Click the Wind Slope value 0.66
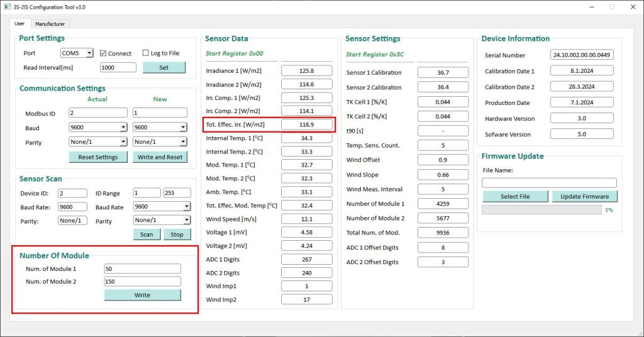The image size is (644, 337). pyautogui.click(x=443, y=174)
